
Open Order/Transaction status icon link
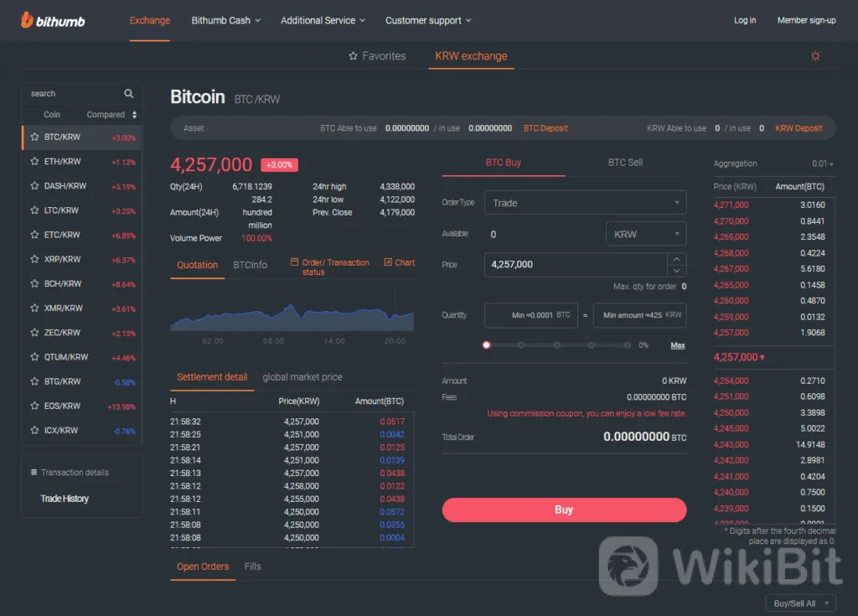tap(294, 262)
